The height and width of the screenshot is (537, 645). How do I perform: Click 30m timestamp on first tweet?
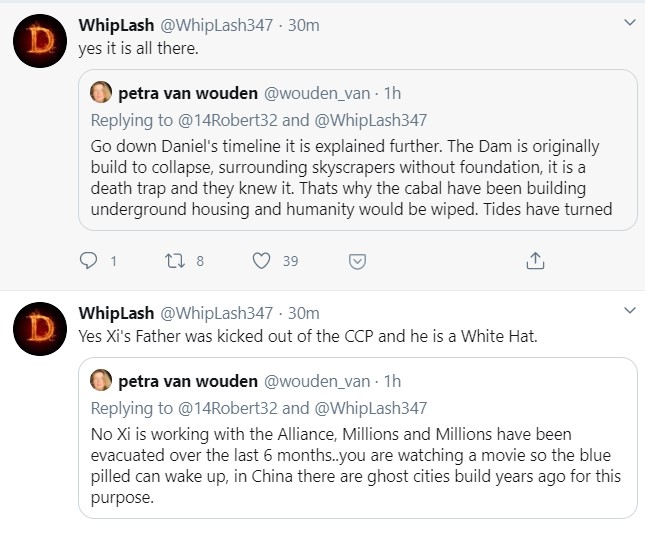pyautogui.click(x=303, y=25)
